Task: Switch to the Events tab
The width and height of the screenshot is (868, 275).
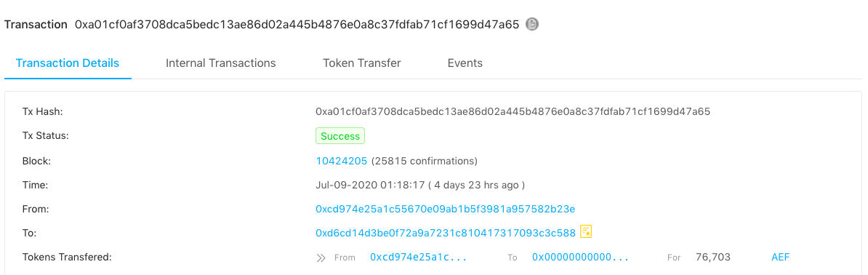Action: click(x=465, y=63)
